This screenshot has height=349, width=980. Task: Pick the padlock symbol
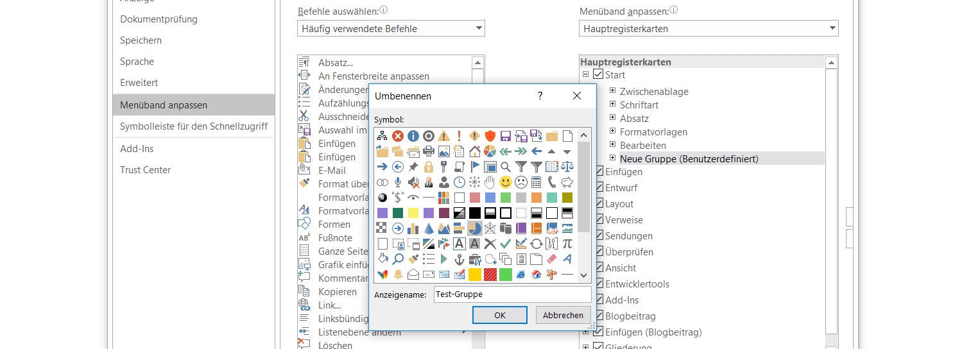[x=429, y=167]
